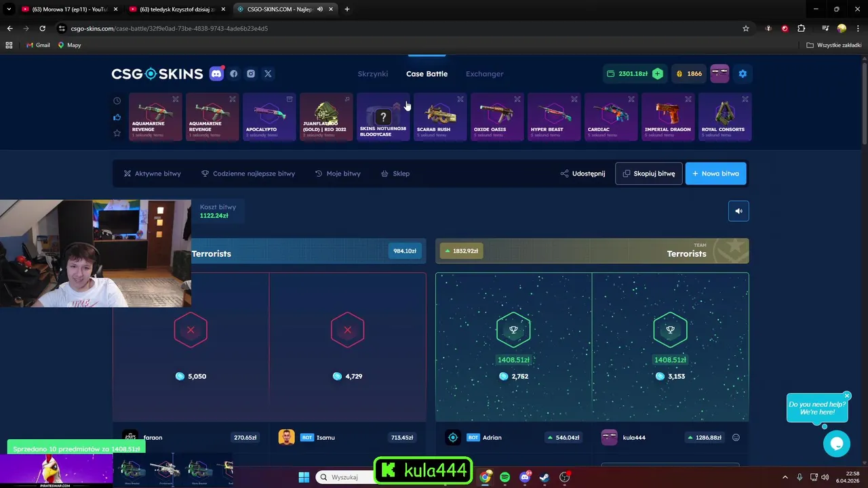Show favorite drops via star icon

[117, 133]
